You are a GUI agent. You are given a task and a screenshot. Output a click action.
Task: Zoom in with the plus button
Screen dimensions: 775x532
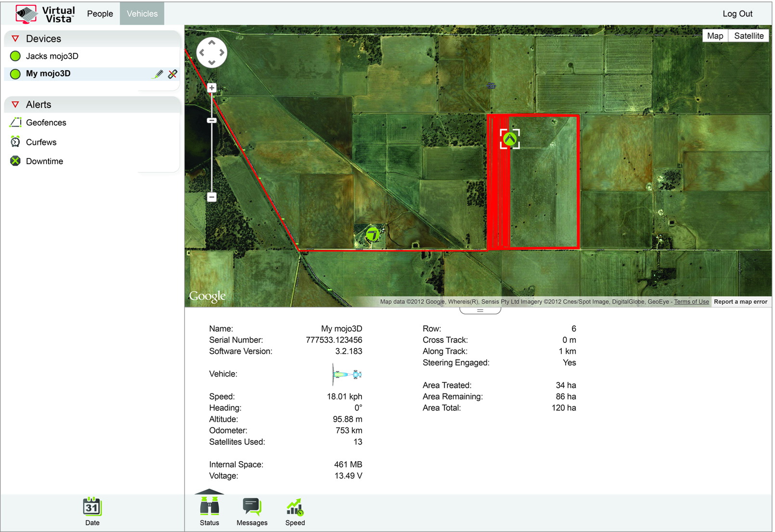click(x=212, y=88)
